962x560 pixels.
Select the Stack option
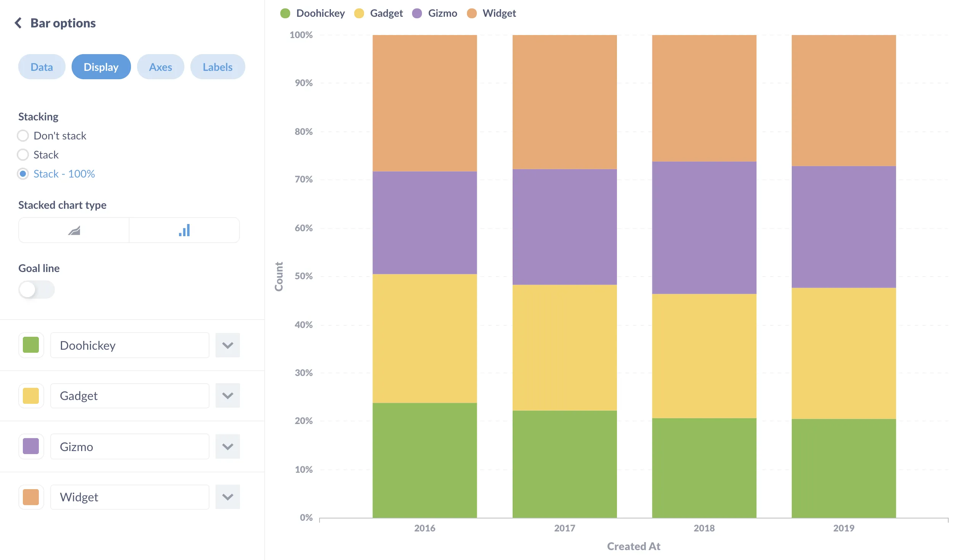click(23, 155)
